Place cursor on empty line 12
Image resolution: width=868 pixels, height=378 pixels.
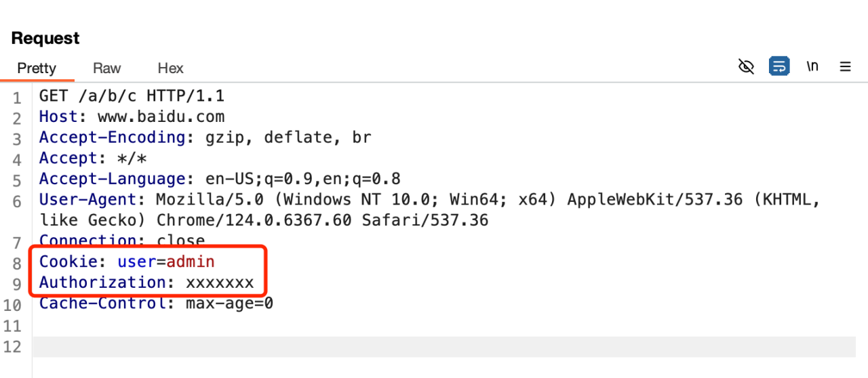407,347
